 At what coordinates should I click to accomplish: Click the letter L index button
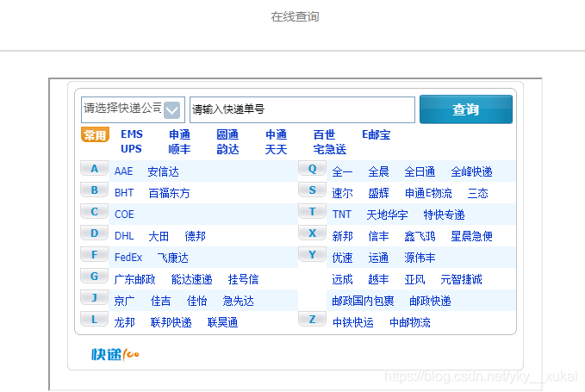pos(95,320)
